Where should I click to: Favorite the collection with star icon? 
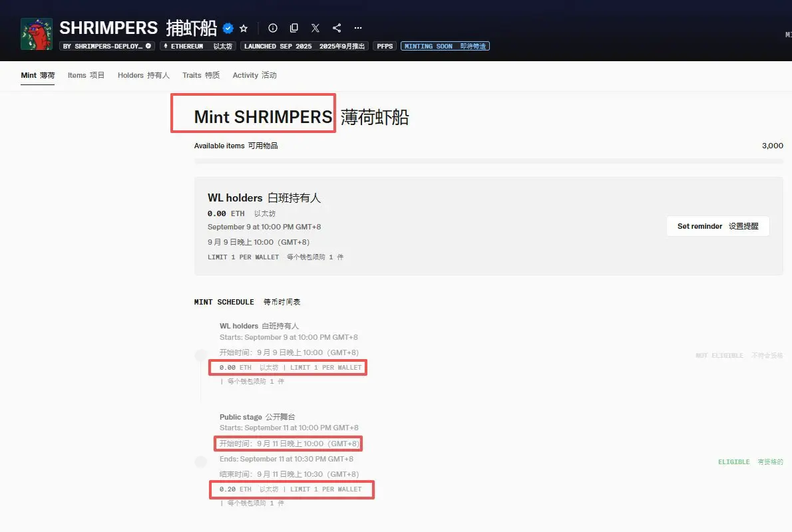pos(244,29)
